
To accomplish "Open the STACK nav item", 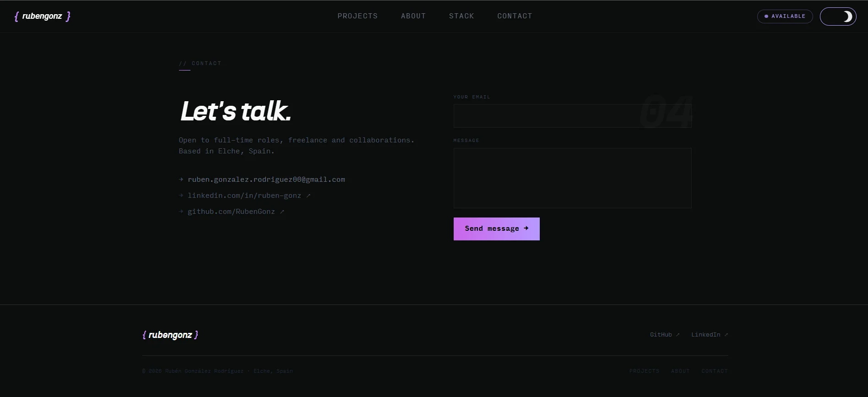I will 461,16.
